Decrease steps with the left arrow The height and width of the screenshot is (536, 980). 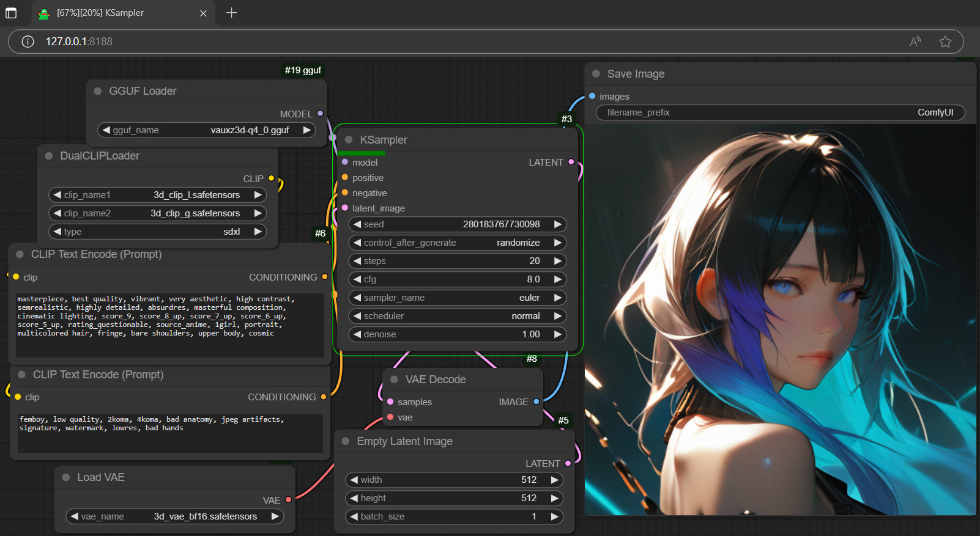coord(357,261)
